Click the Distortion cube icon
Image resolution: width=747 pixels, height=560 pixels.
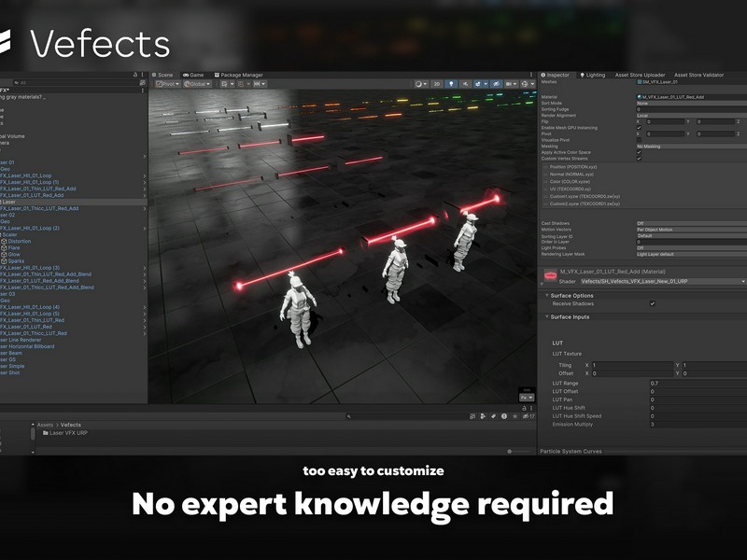4,242
